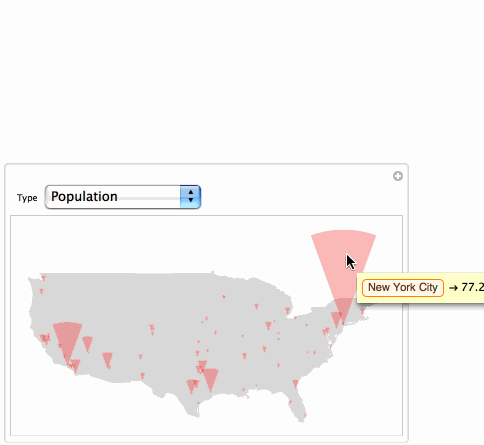Click the Seattle marker in the northwest
The image size is (484, 445).
(43, 277)
